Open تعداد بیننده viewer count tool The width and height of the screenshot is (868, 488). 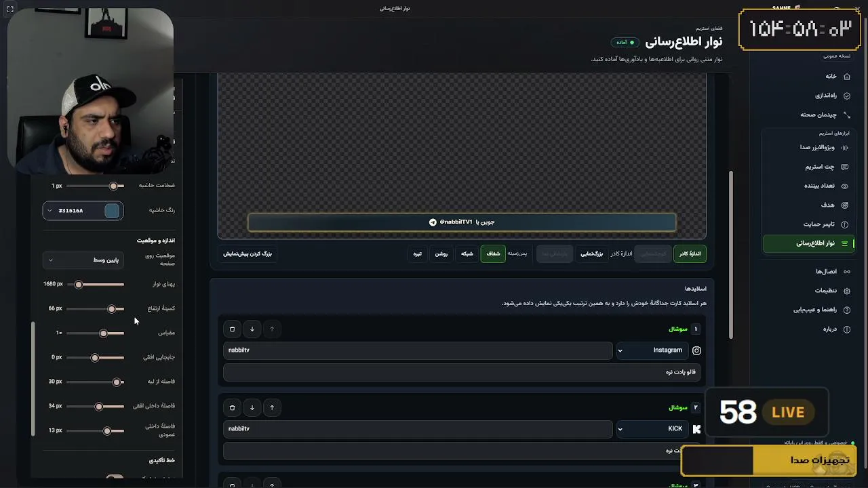pos(808,186)
